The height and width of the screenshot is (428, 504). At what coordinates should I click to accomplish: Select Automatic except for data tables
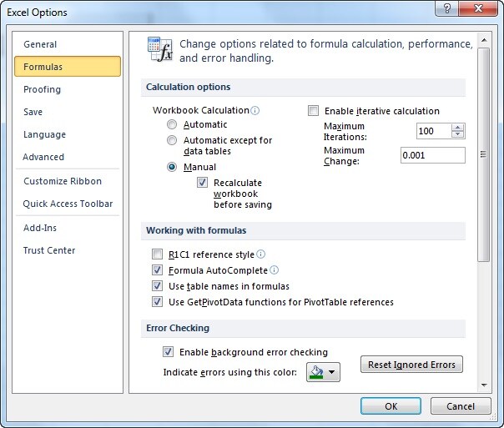coord(172,141)
